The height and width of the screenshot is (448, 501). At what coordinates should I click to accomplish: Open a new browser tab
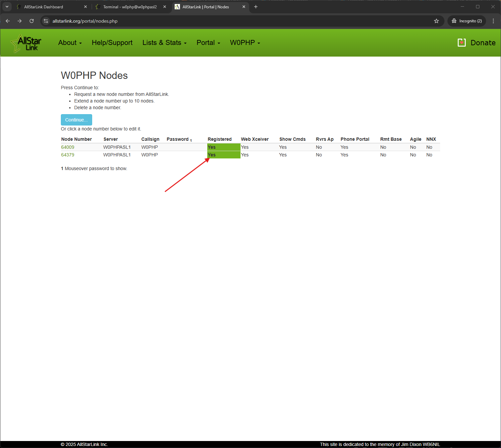tap(255, 7)
